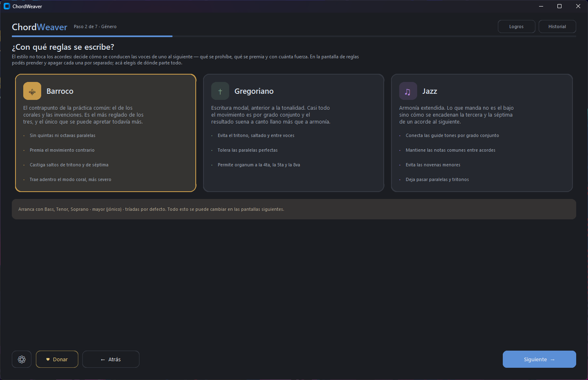This screenshot has width=588, height=380.
Task: Open the Logros tab
Action: point(516,27)
